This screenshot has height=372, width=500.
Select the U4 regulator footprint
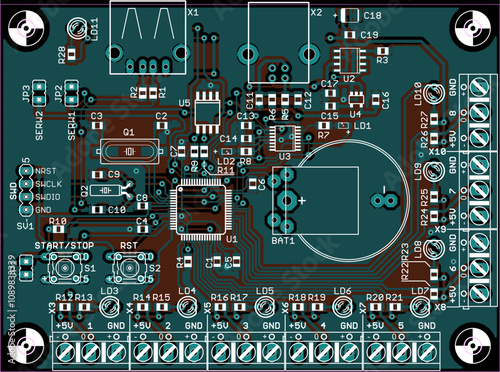pyautogui.click(x=356, y=99)
